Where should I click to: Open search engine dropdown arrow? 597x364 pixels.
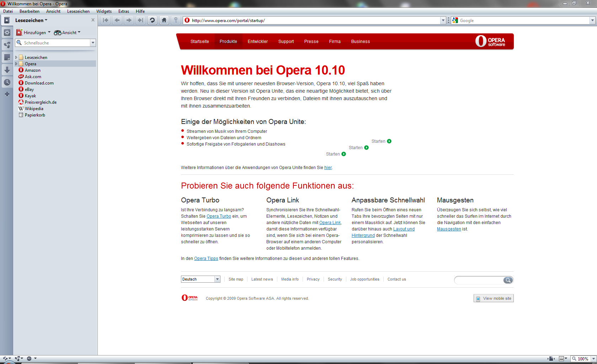pos(592,20)
